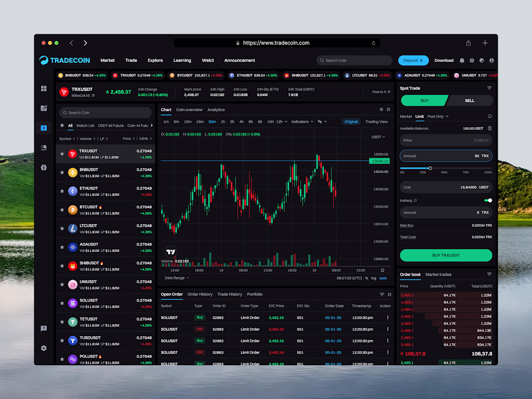
Task: Open the Post Only order type dropdown
Action: pyautogui.click(x=438, y=117)
